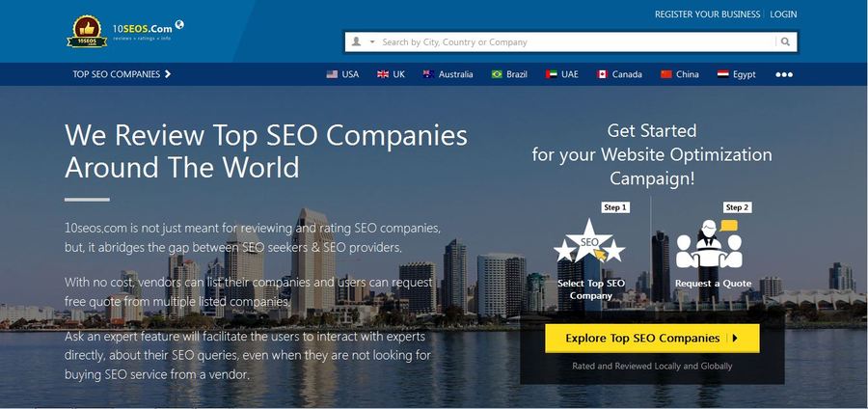Choose the Australia flag icon
The height and width of the screenshot is (409, 868).
[428, 74]
